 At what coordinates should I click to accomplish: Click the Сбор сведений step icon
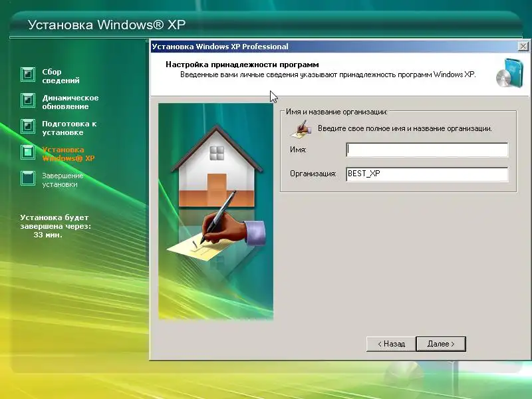28,74
